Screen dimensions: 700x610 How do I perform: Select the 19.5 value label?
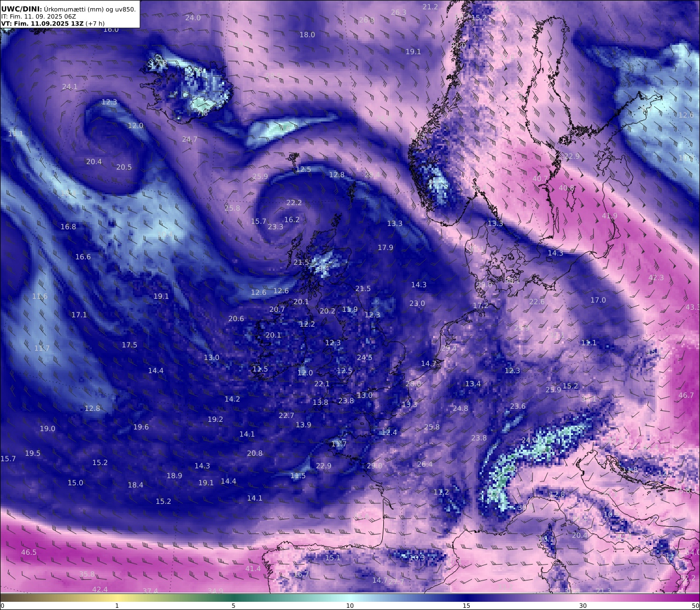tap(33, 453)
